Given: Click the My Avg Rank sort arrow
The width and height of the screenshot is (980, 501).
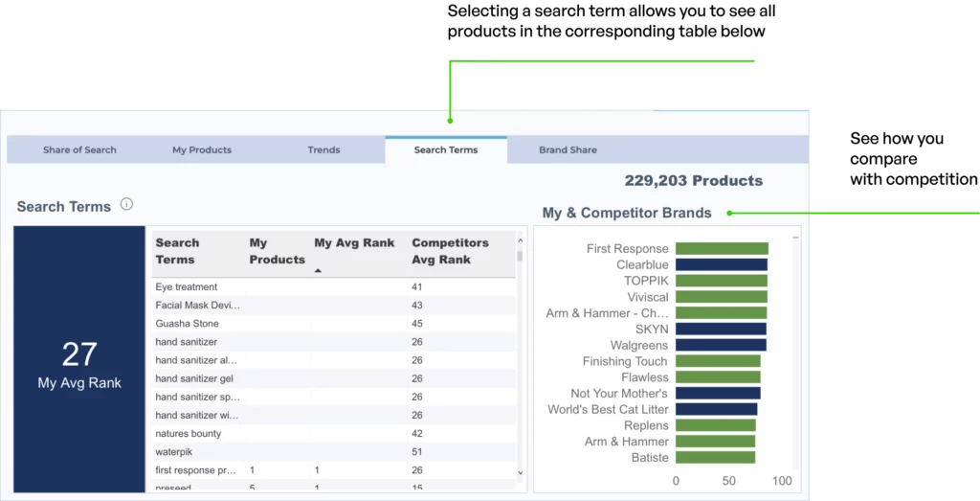Looking at the screenshot, I should tap(318, 271).
